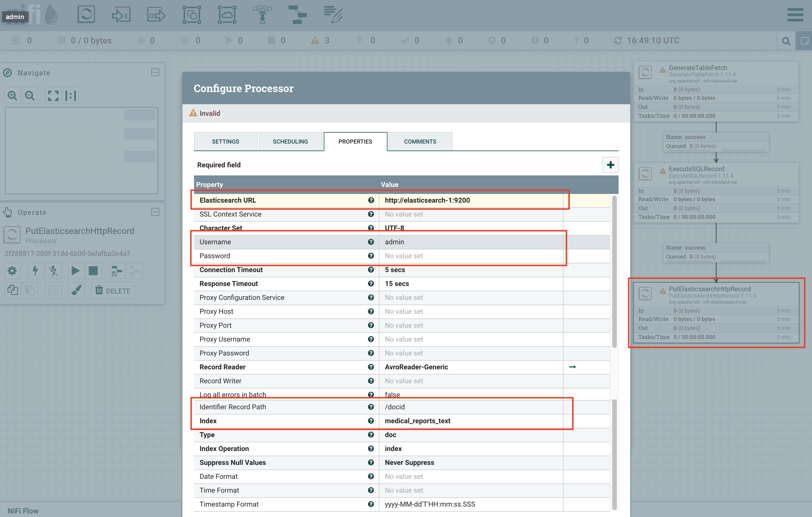Disable the selected component

(x=53, y=271)
